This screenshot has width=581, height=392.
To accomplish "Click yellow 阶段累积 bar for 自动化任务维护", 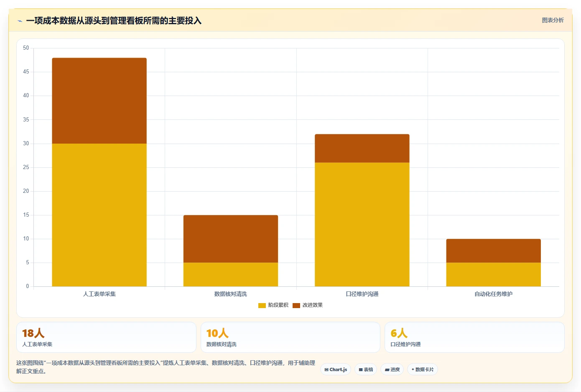I will click(x=494, y=275).
